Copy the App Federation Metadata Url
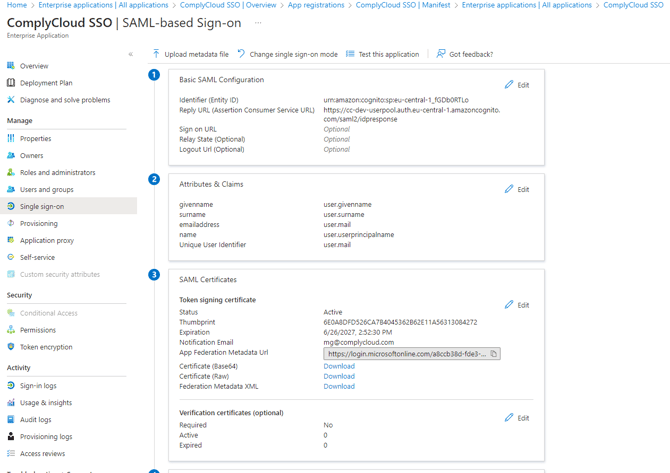The height and width of the screenshot is (473, 670). coord(494,354)
